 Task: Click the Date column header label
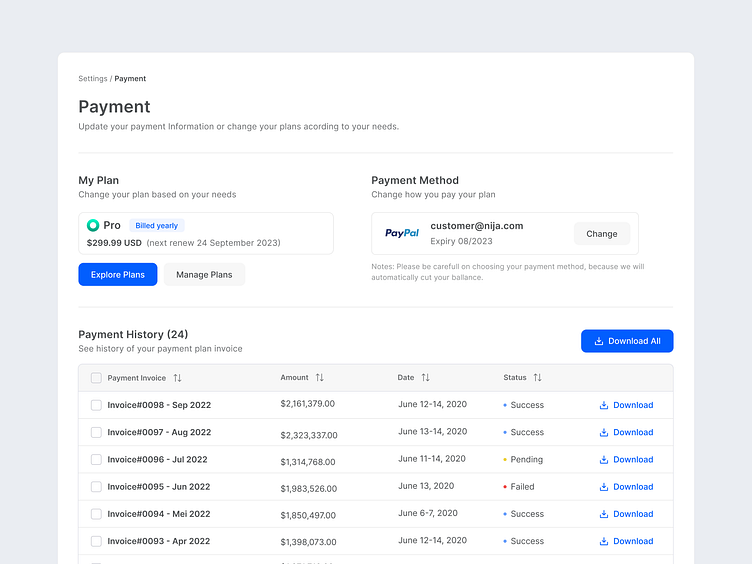[x=406, y=377]
